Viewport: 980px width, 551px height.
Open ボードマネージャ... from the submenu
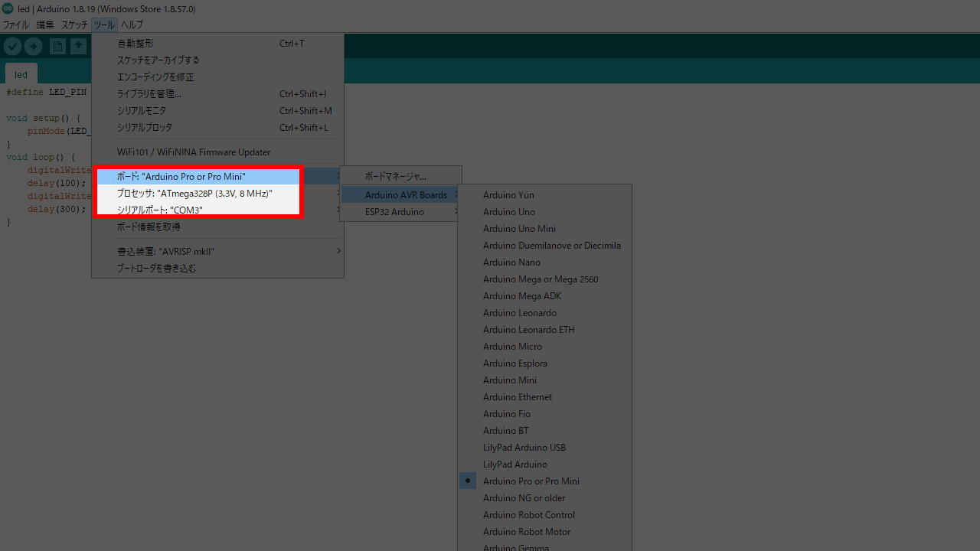[395, 177]
